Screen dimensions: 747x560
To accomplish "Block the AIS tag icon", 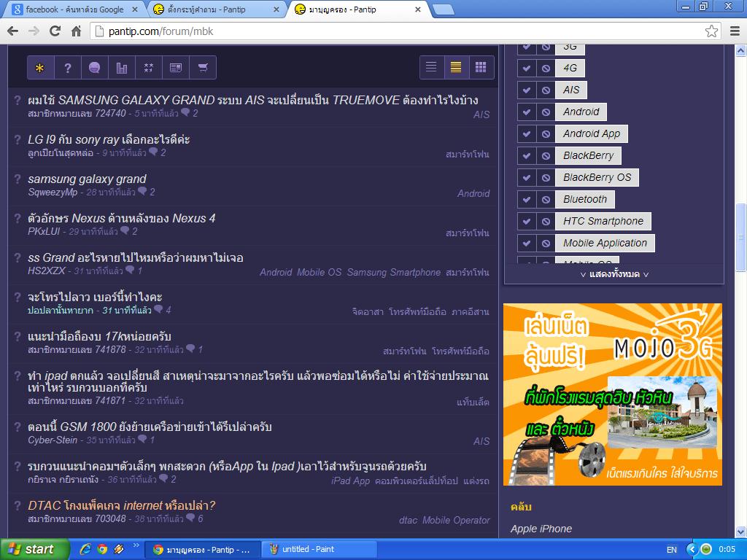I will (x=546, y=90).
